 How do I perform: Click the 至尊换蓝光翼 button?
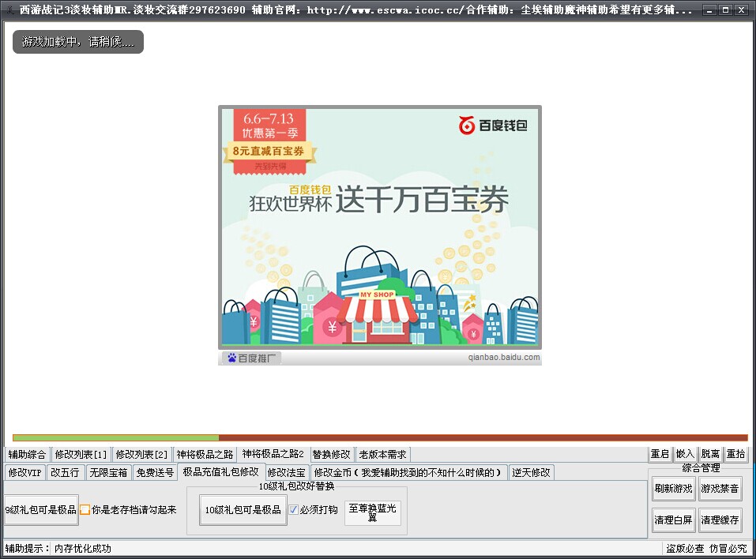372,512
